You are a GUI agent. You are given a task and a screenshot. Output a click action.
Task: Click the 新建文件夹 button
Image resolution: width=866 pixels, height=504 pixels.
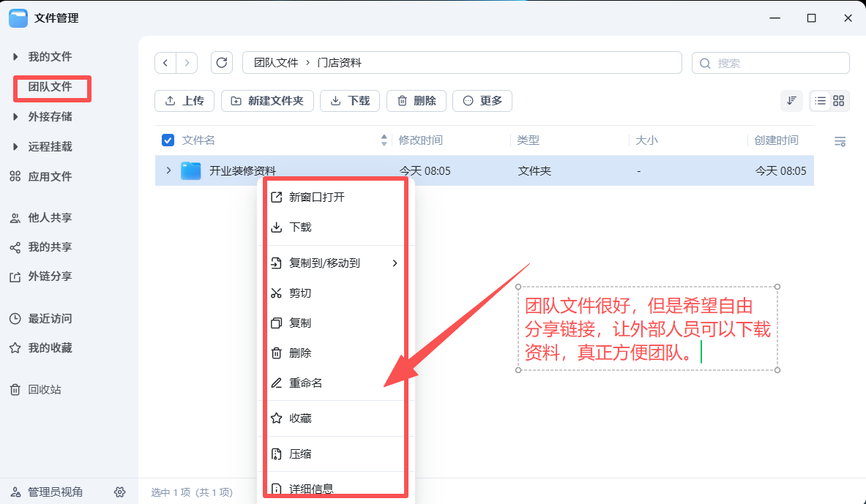[x=267, y=101]
